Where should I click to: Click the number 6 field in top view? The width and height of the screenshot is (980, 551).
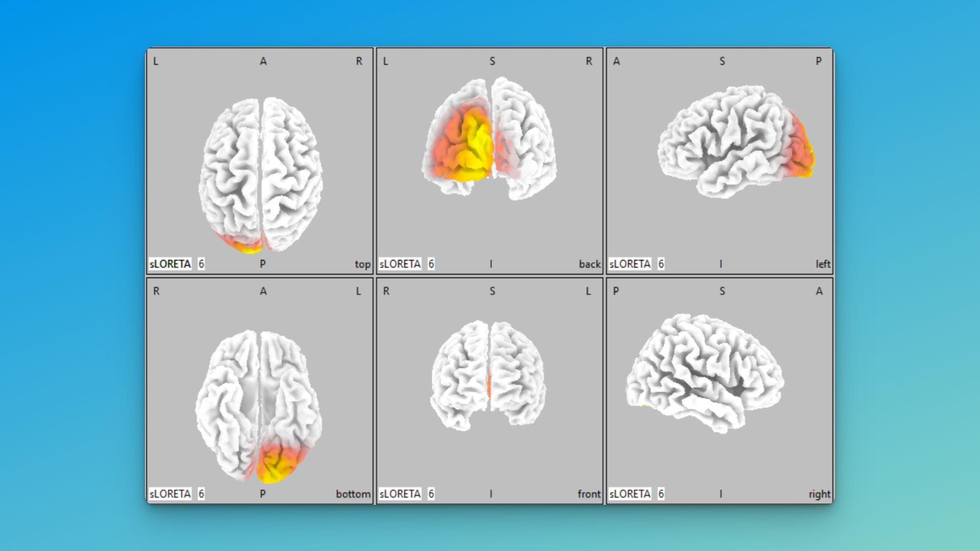[202, 264]
